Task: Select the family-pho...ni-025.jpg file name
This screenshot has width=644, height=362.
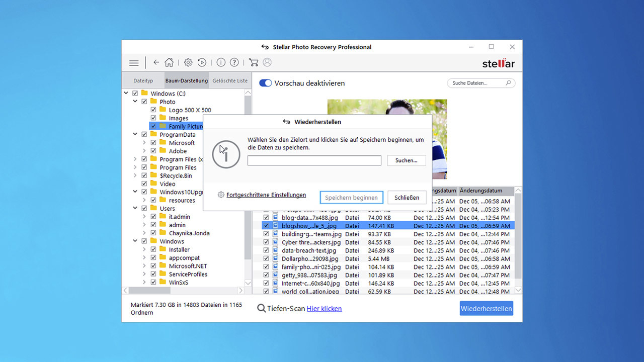Action: tap(311, 267)
